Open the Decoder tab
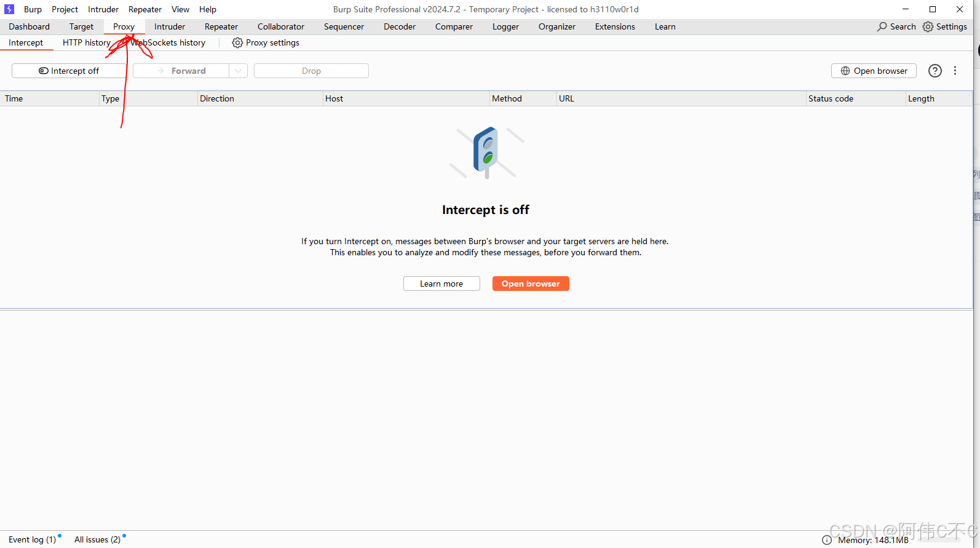This screenshot has height=548, width=980. click(400, 26)
